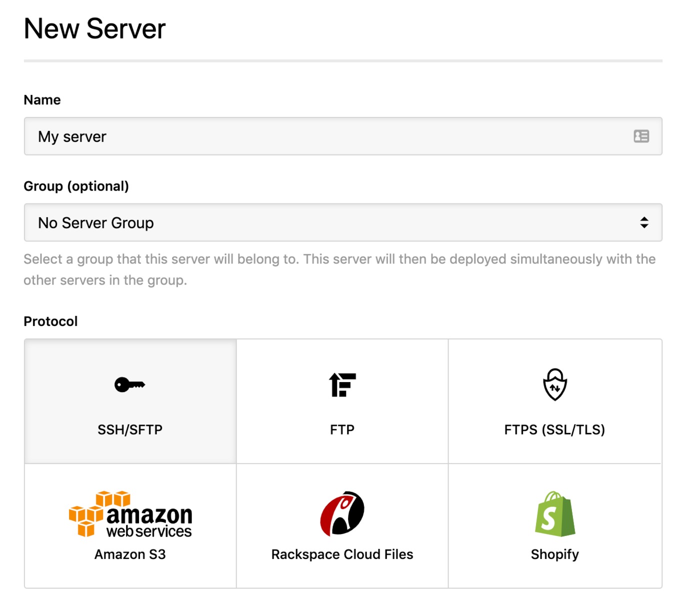Click the Group (optional) label
700x605 pixels.
click(76, 186)
